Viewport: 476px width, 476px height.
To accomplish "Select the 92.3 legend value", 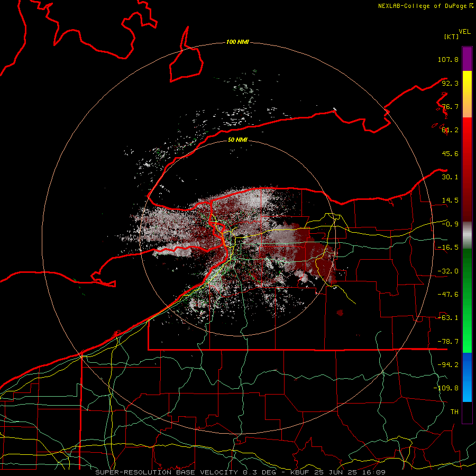I will pyautogui.click(x=450, y=83).
